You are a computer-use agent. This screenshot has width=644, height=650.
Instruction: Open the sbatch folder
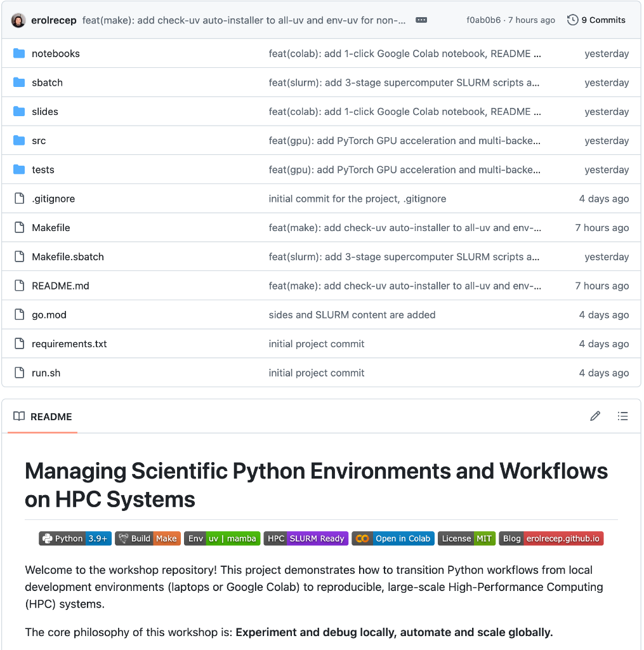click(47, 83)
